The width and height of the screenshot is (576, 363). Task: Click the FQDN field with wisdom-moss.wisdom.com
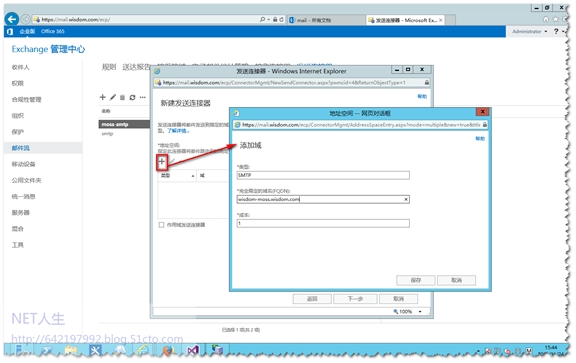pyautogui.click(x=323, y=200)
